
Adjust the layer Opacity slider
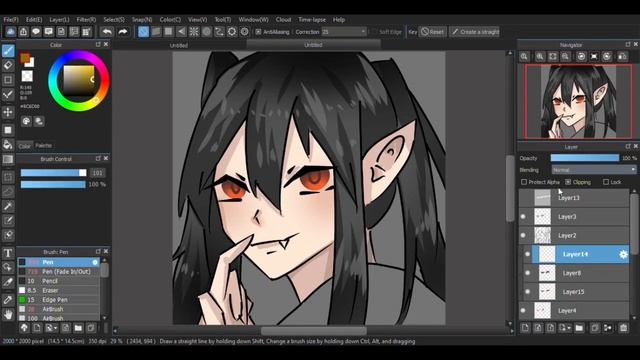(x=584, y=158)
